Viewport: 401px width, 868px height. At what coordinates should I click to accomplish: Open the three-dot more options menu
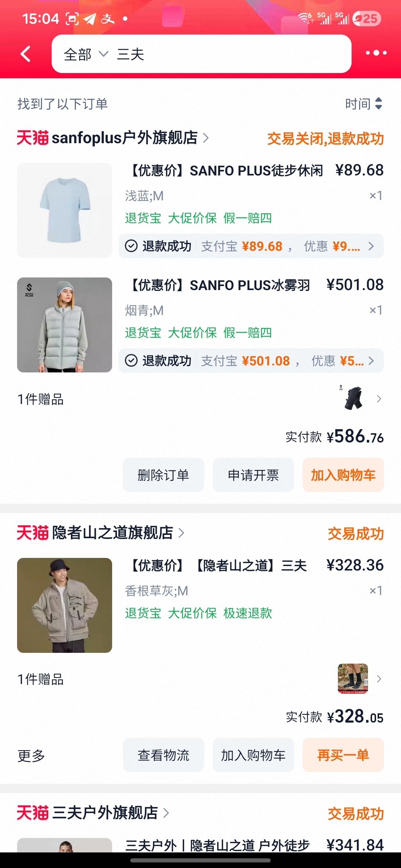point(376,53)
